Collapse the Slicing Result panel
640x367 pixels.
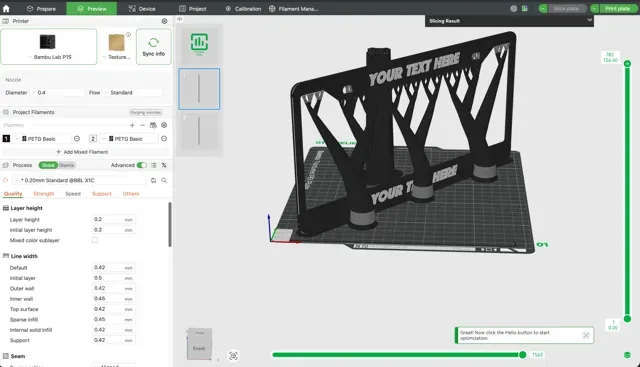tap(589, 20)
